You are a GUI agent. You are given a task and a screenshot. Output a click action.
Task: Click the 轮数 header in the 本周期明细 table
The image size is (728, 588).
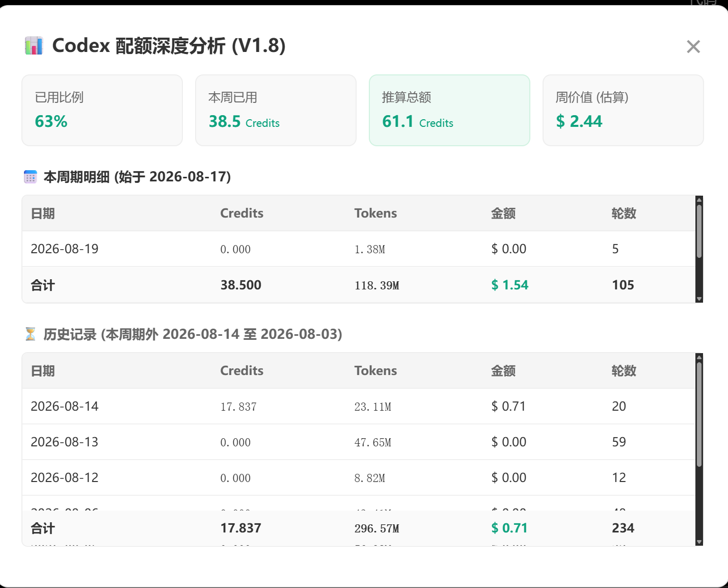point(624,213)
